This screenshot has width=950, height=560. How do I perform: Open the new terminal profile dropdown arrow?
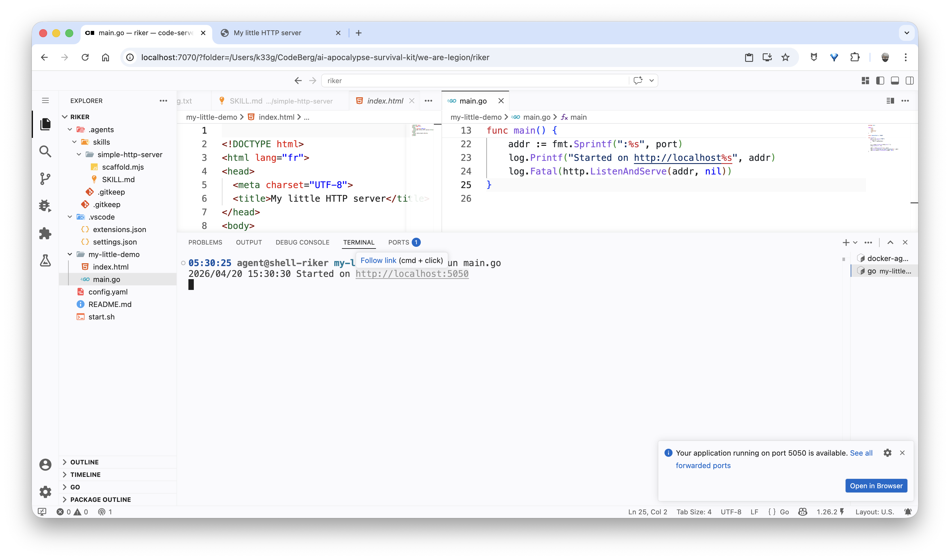pyautogui.click(x=855, y=242)
